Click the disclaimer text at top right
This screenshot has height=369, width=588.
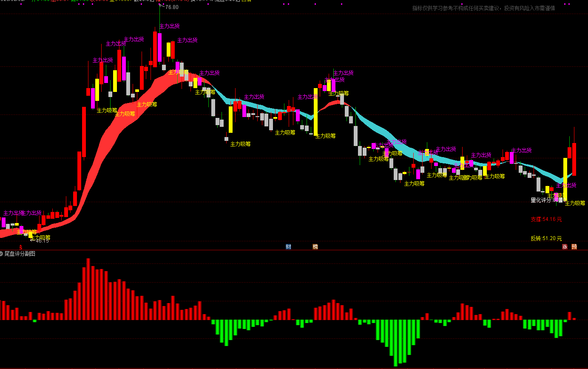tap(483, 8)
